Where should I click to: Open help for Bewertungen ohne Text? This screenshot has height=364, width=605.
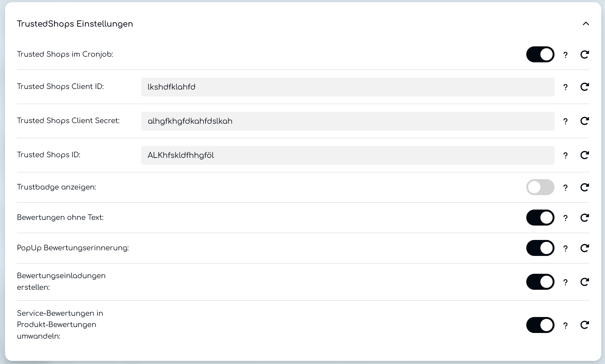tap(565, 218)
